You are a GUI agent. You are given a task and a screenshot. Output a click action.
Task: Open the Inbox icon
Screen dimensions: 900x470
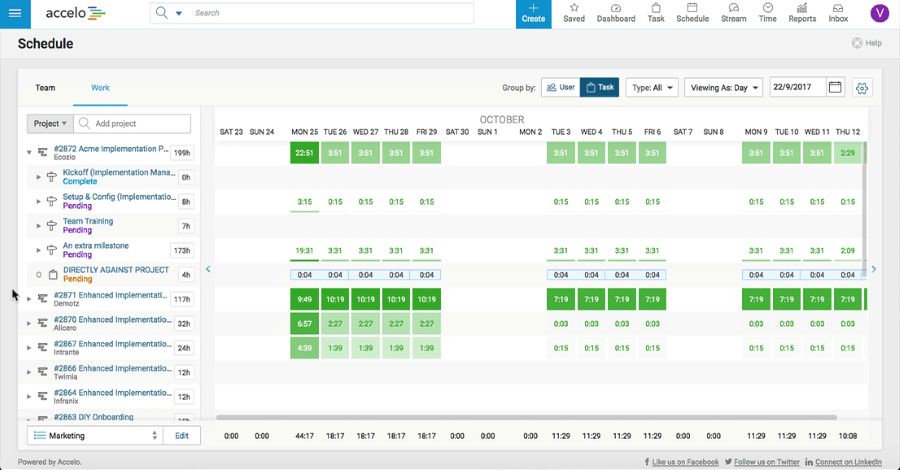tap(838, 13)
